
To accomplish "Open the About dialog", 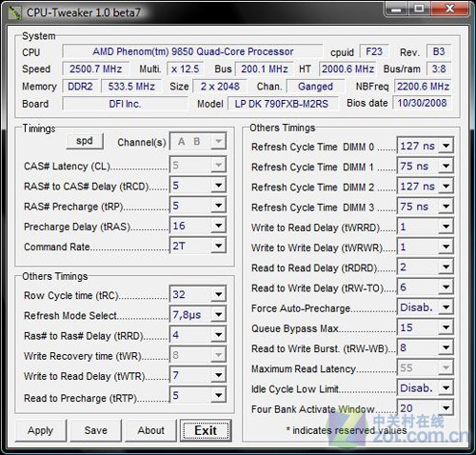I will [x=150, y=430].
